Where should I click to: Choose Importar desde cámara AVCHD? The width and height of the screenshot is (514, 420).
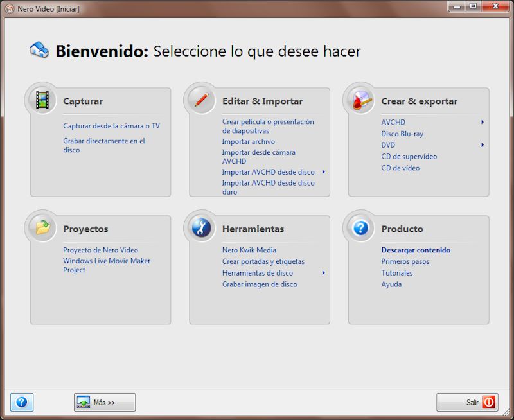tap(259, 157)
